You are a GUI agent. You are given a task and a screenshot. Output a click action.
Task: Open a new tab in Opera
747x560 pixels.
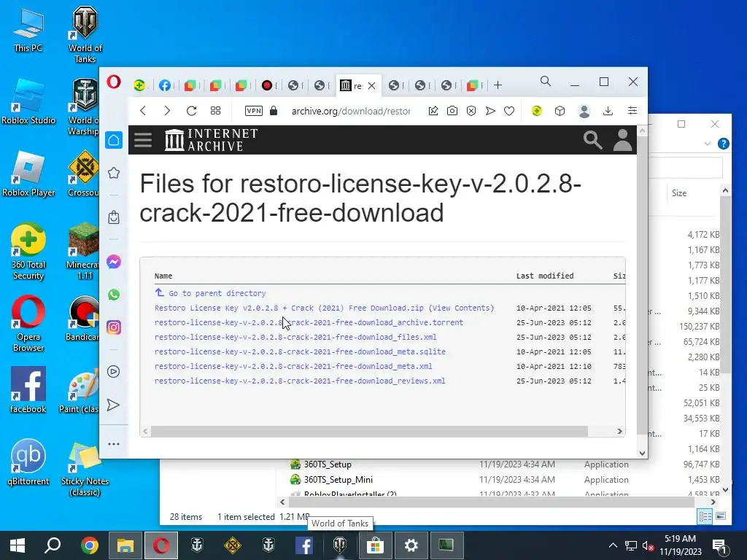click(498, 85)
